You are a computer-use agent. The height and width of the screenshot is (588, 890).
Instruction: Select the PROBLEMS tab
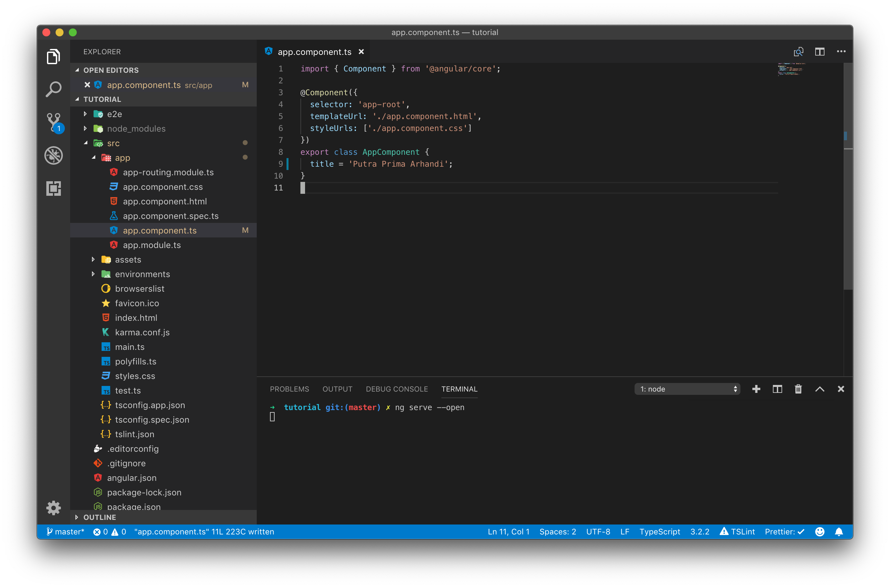pos(289,389)
